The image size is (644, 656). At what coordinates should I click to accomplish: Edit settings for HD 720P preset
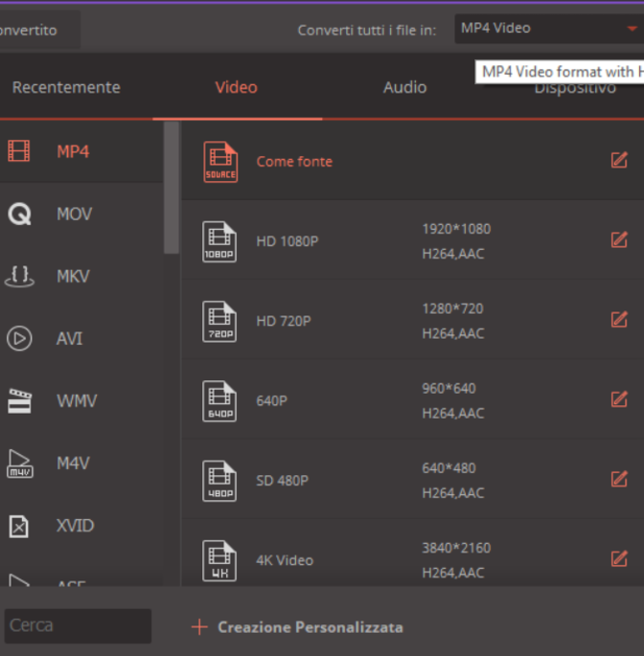(x=619, y=320)
